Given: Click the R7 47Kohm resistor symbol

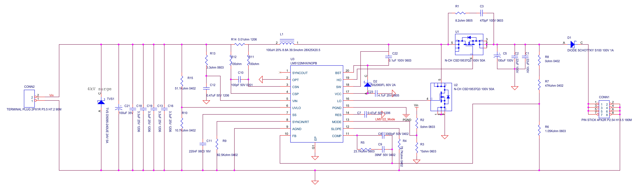Looking at the screenshot, I should click(539, 85).
